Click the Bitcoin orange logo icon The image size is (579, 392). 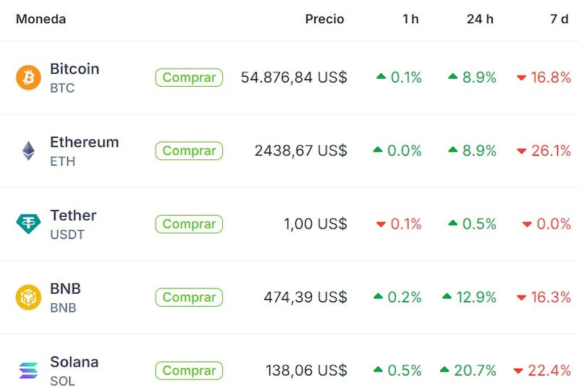click(28, 77)
